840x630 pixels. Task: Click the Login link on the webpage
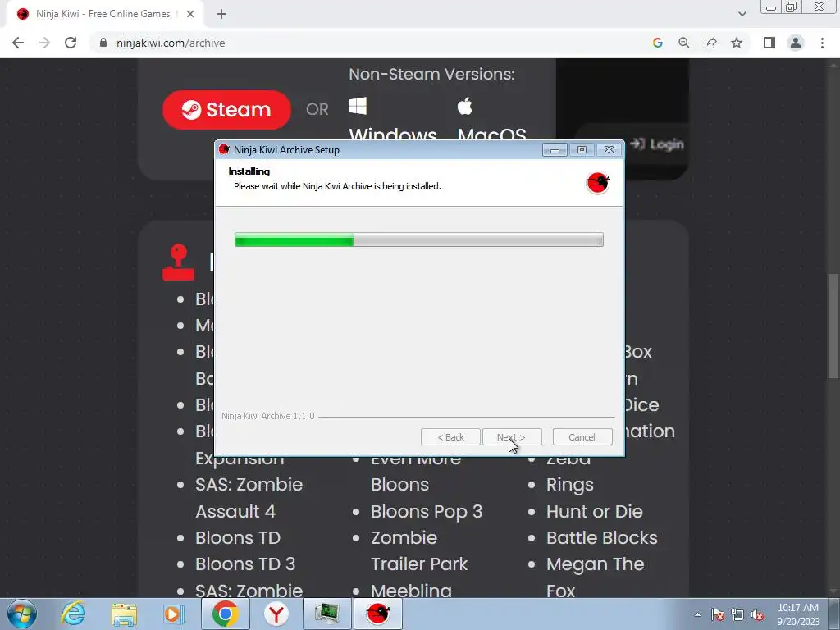(657, 144)
